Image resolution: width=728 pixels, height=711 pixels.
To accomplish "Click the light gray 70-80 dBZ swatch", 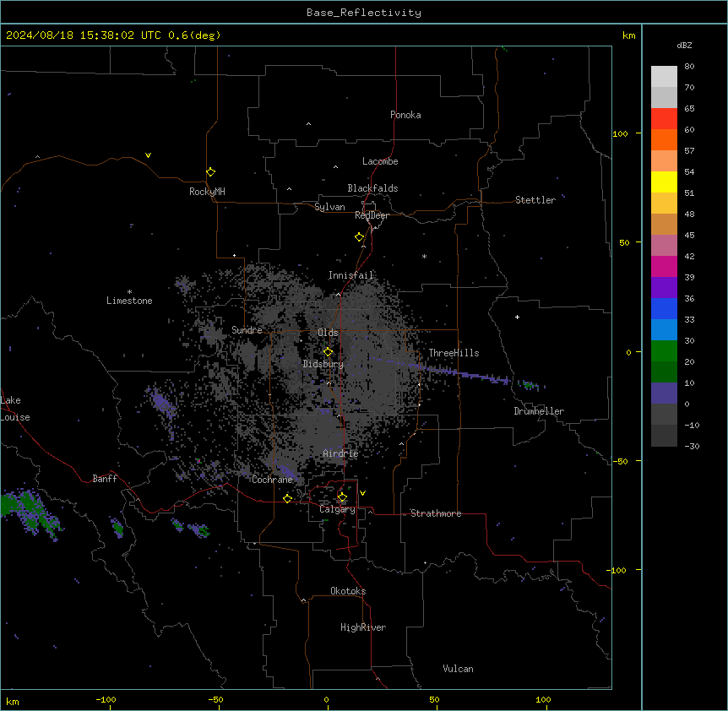I will point(664,77).
